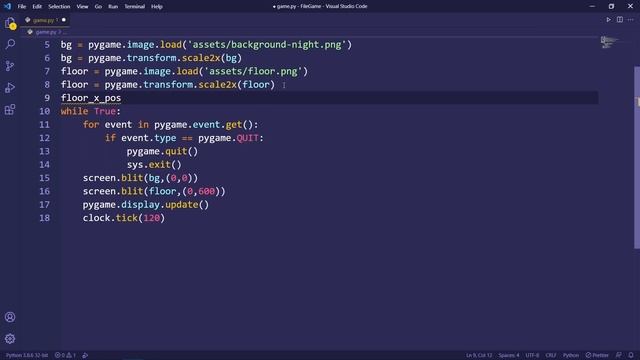640x360 pixels.
Task: Click the 'while' keyword on line 10
Action: 74,111
